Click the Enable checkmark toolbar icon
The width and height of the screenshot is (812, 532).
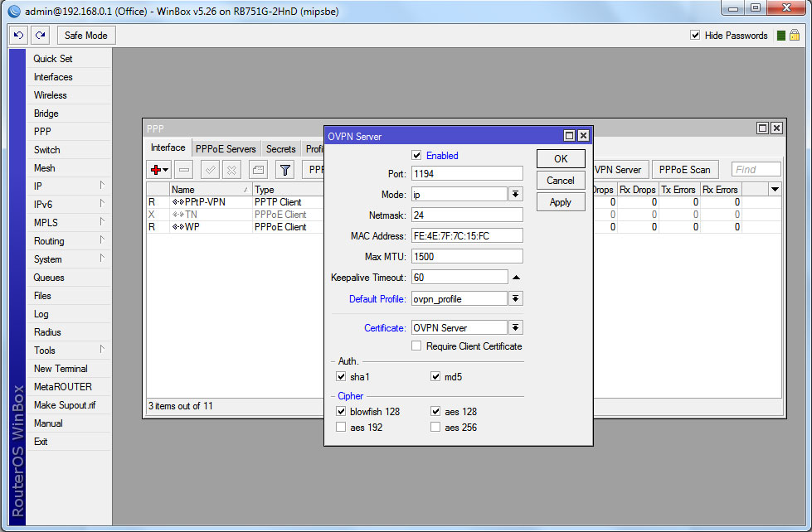[211, 170]
